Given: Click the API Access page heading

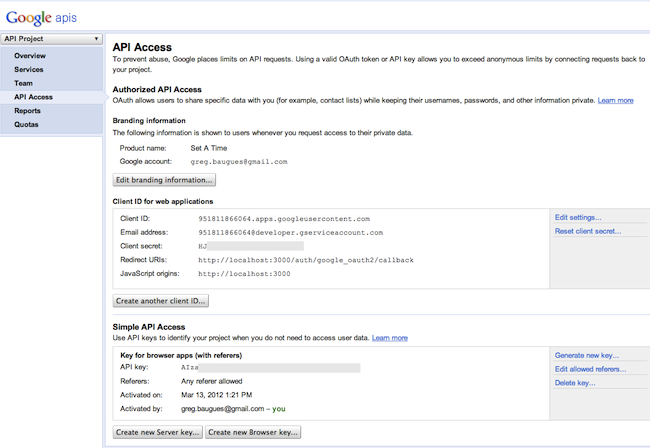Looking at the screenshot, I should (x=142, y=47).
